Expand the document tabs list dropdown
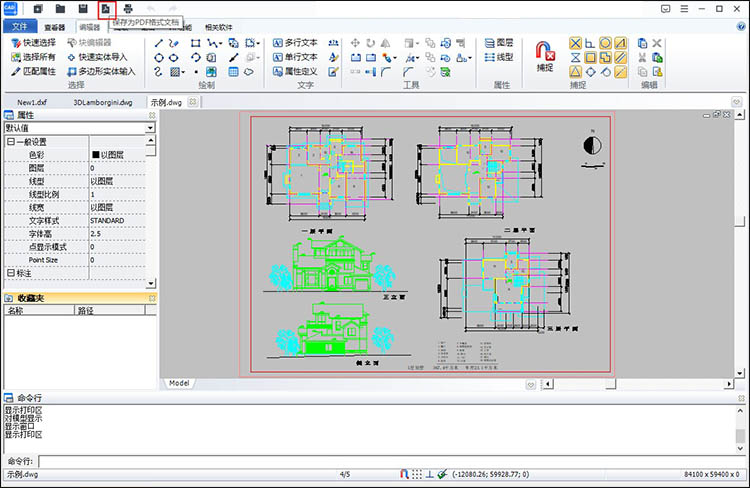Viewport: 750px width, 488px height. [736, 102]
